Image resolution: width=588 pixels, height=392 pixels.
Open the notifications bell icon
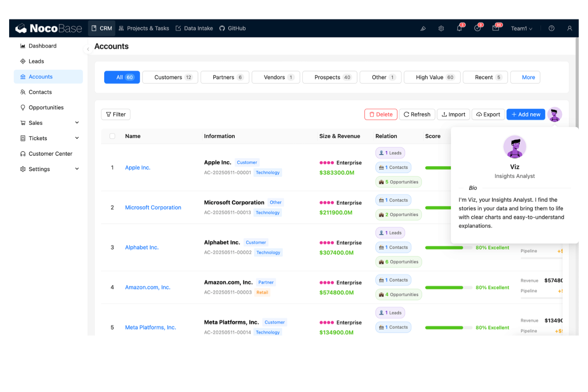459,29
